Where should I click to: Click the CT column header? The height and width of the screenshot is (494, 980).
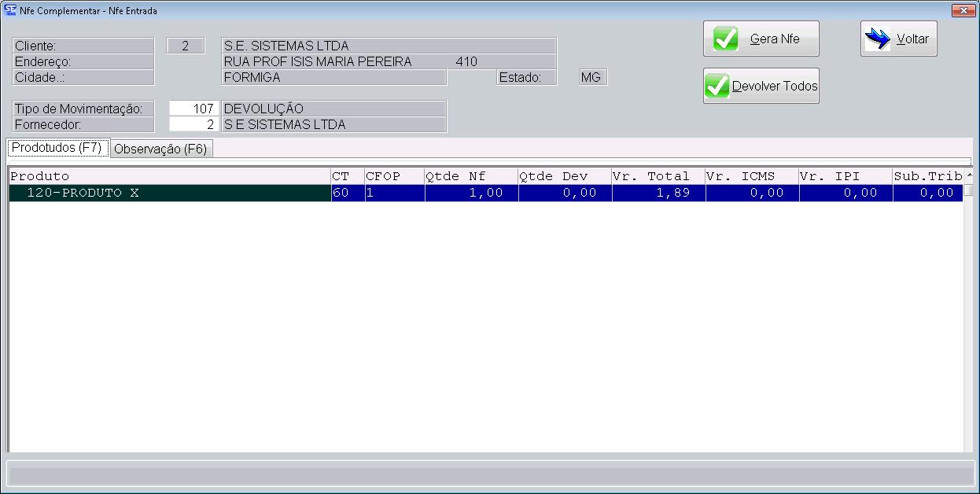348,176
